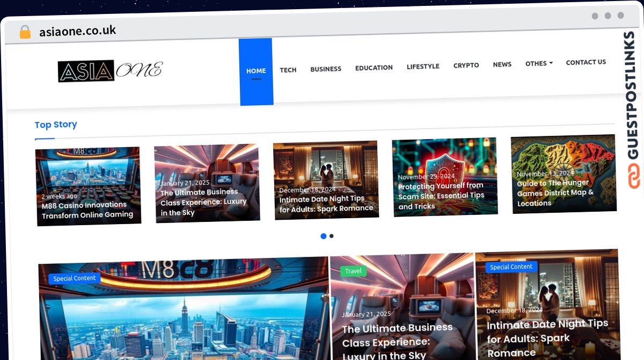Click the Special Content tag on M88 article

point(75,278)
